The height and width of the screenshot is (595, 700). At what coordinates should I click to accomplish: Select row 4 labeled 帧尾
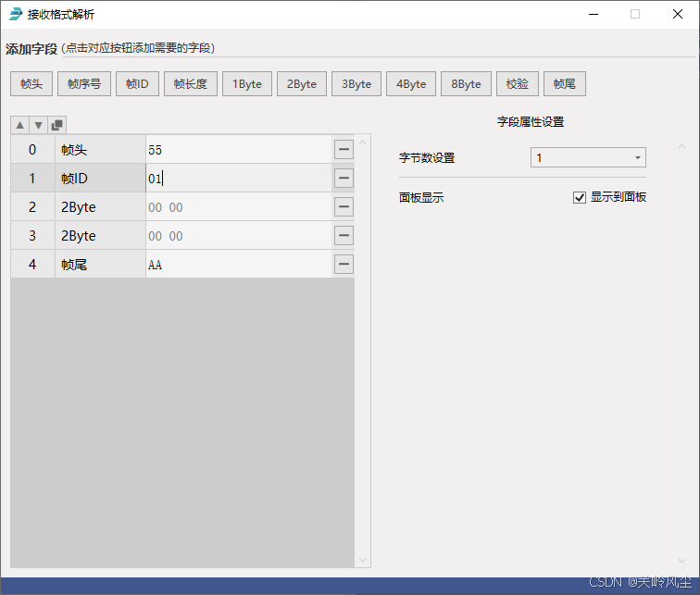click(x=100, y=264)
